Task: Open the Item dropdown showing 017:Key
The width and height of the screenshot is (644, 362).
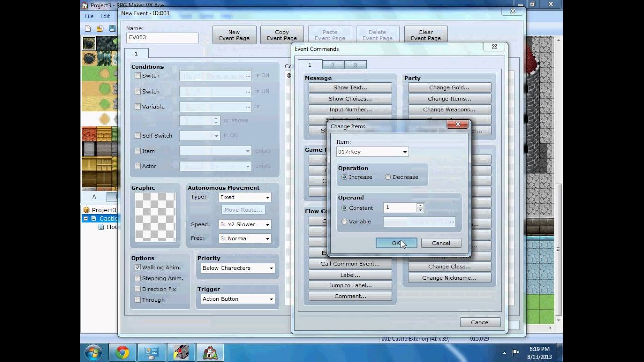Action: click(x=372, y=152)
